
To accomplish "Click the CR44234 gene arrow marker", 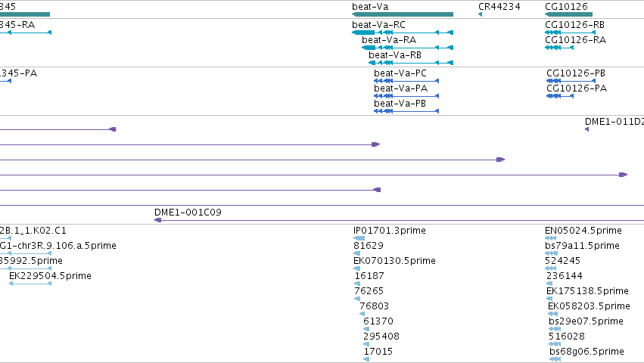I will coord(480,14).
